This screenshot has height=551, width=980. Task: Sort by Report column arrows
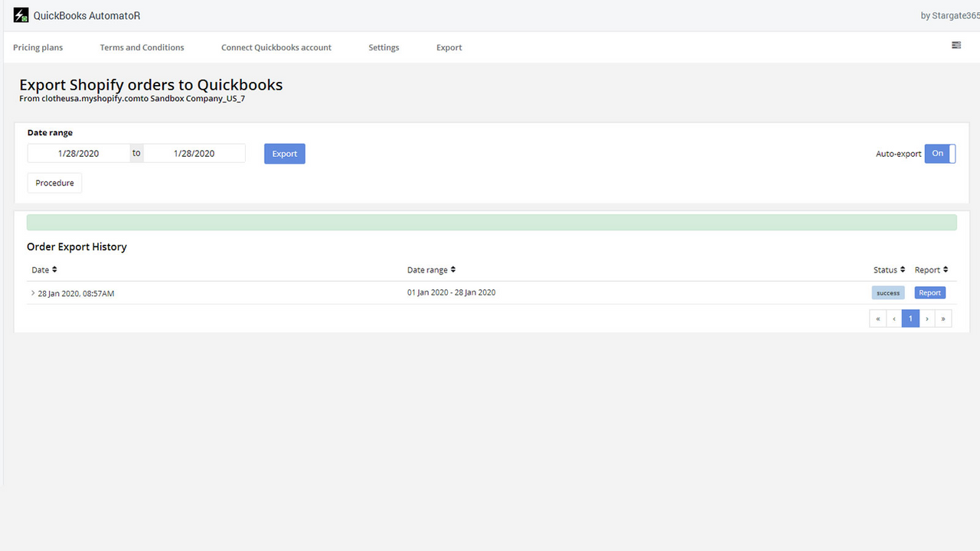pos(946,269)
